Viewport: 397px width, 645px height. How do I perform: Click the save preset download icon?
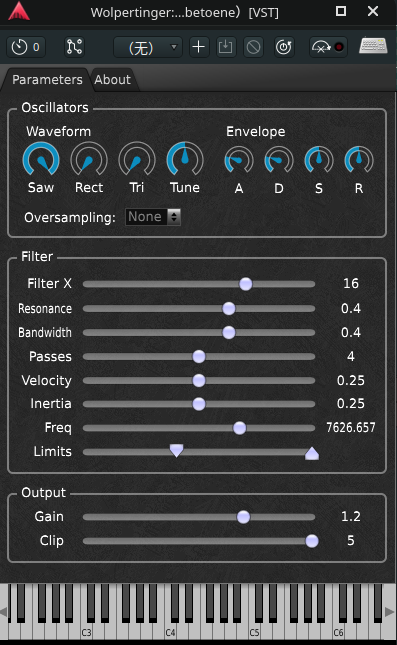pyautogui.click(x=225, y=47)
